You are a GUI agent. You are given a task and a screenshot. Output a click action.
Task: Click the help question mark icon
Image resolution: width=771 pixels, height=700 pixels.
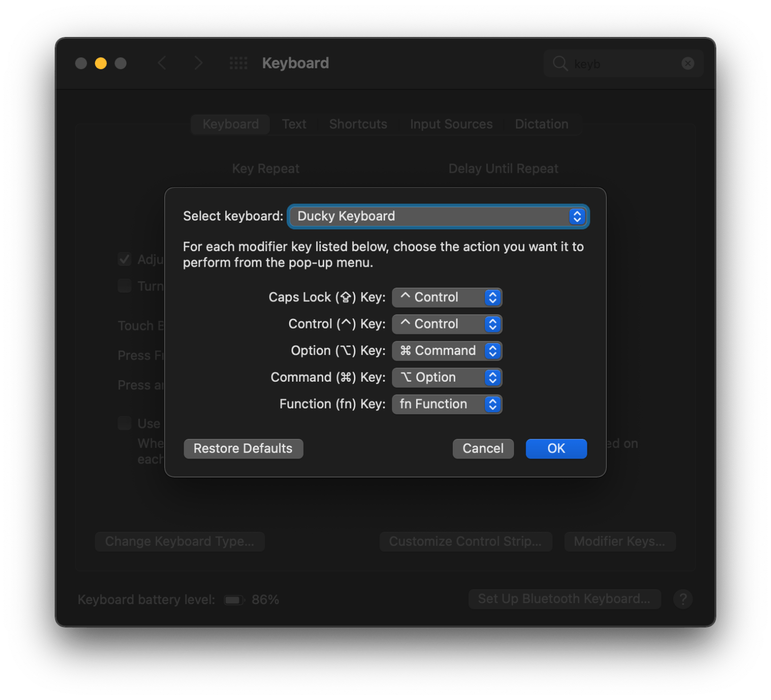coord(683,599)
